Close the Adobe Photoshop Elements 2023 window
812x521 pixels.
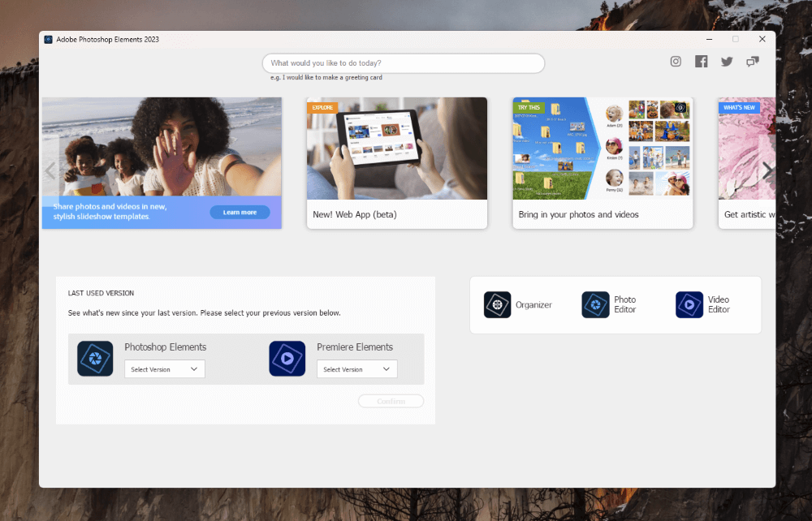click(762, 39)
